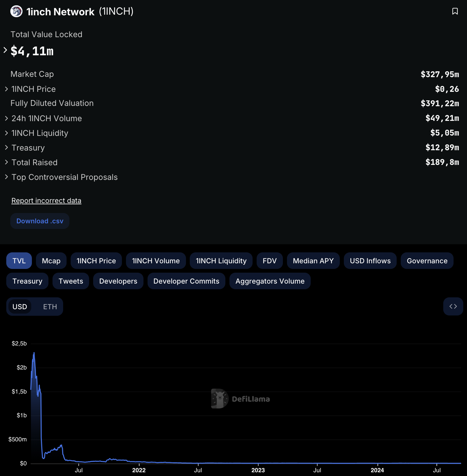The height and width of the screenshot is (476, 467).
Task: Click the 2024 label on chart axis
Action: [377, 470]
